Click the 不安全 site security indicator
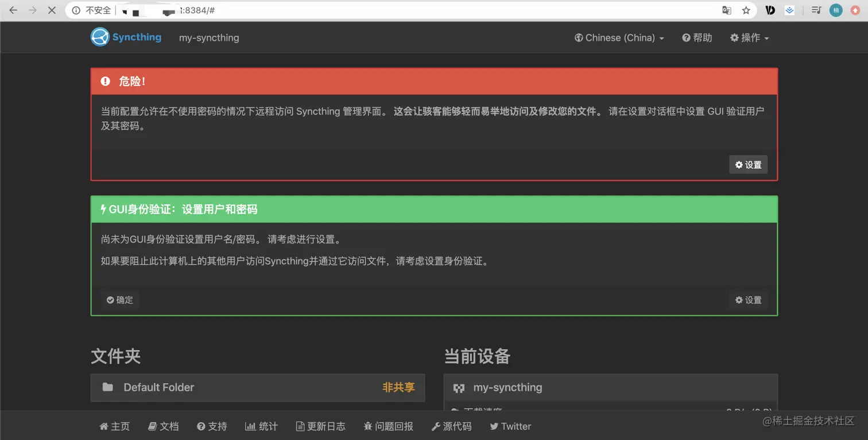Viewport: 868px width, 440px height. 92,10
